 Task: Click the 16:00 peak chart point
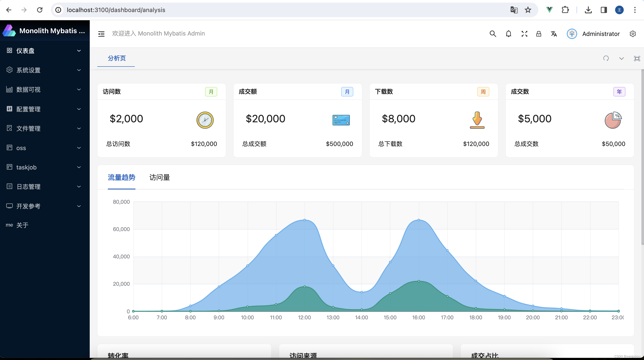point(419,220)
